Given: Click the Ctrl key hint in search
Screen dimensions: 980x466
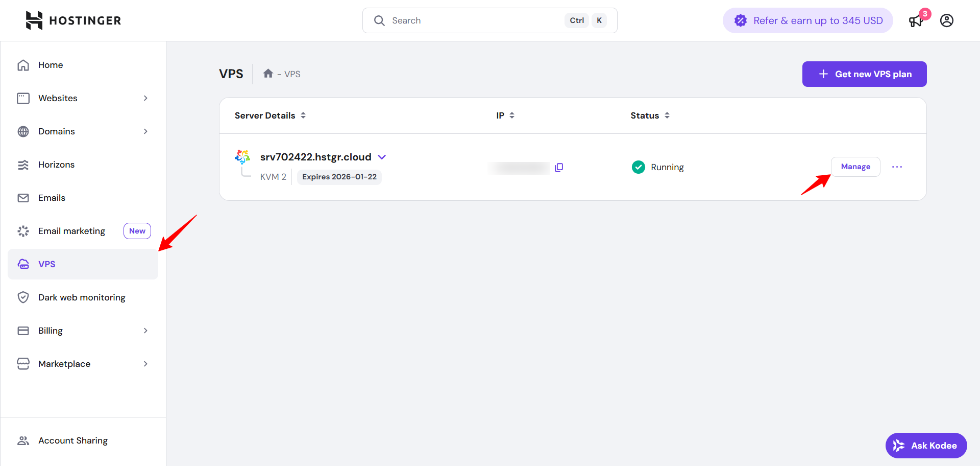Looking at the screenshot, I should click(x=577, y=20).
